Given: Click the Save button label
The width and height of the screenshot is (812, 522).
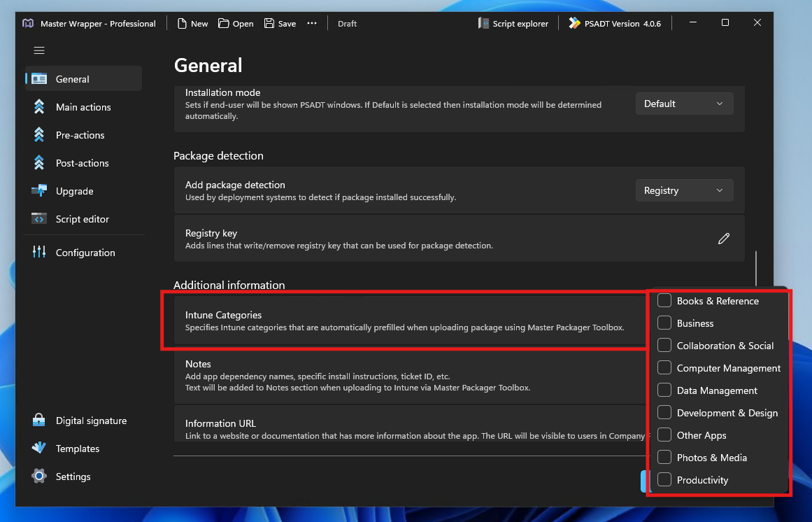Looking at the screenshot, I should [287, 24].
